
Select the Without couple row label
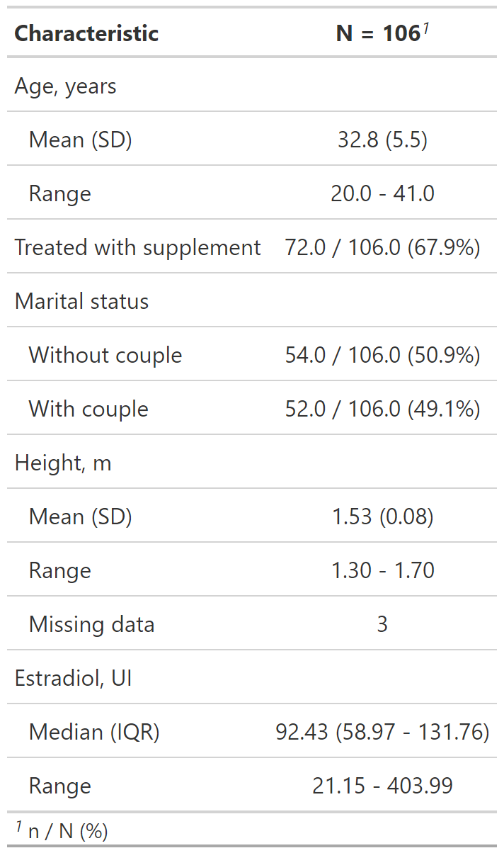point(105,356)
